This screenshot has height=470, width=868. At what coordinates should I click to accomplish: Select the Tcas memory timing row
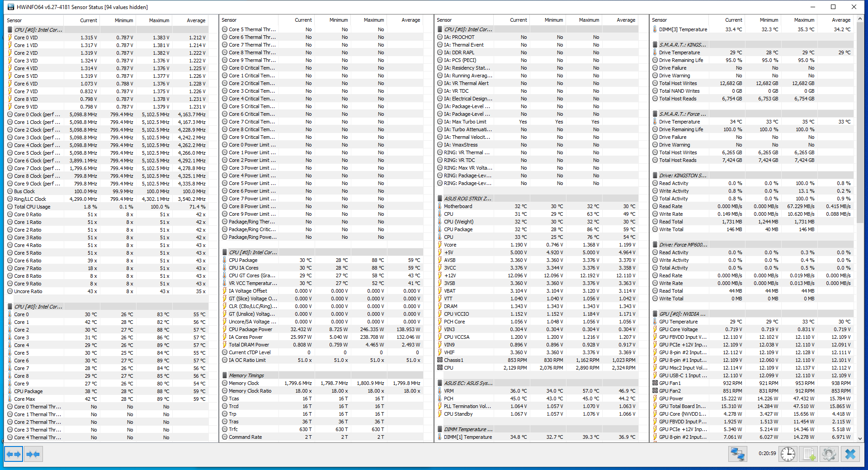pos(322,399)
